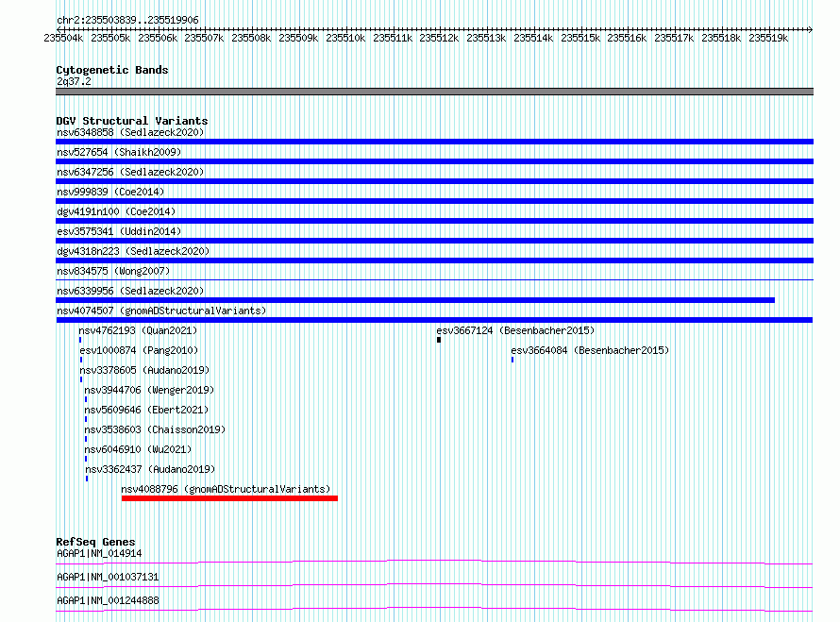The width and height of the screenshot is (840, 622).
Task: Click the nsv4762193 (Quan2021) label
Action: (138, 330)
